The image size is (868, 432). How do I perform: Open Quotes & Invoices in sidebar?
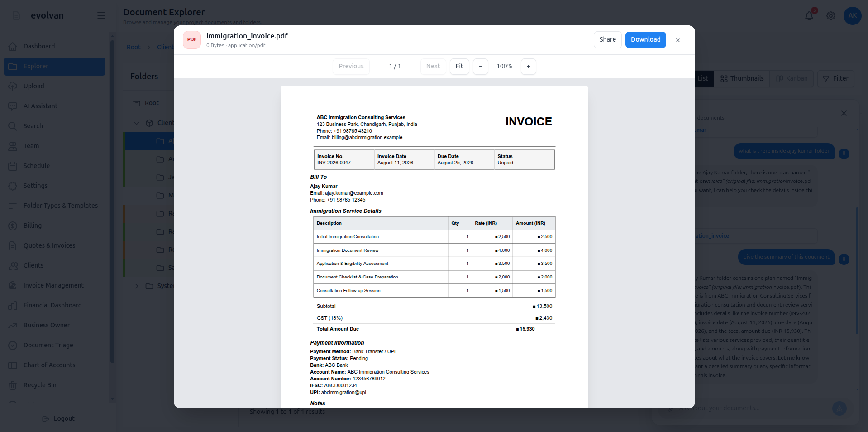tap(54, 245)
